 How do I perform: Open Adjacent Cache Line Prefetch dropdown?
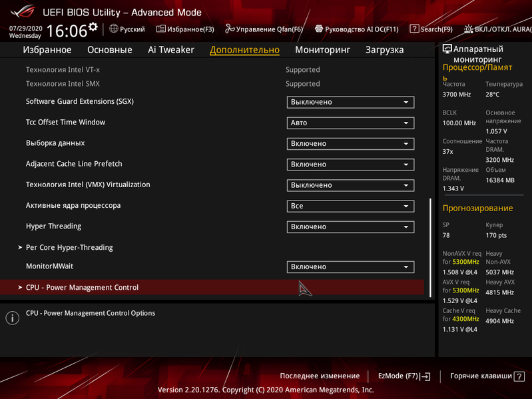(350, 165)
